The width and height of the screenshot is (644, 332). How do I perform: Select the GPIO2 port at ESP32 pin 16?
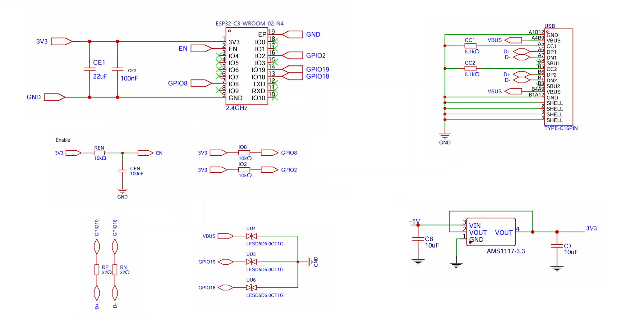[292, 56]
